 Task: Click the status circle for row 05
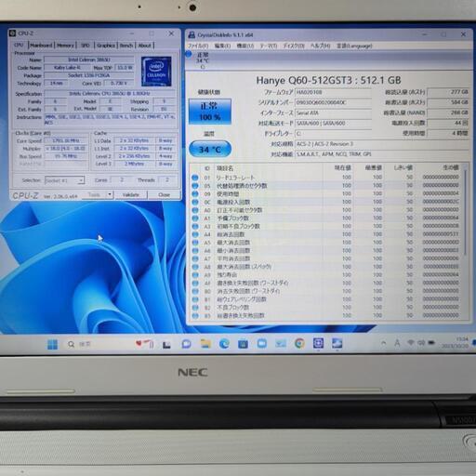(x=195, y=186)
